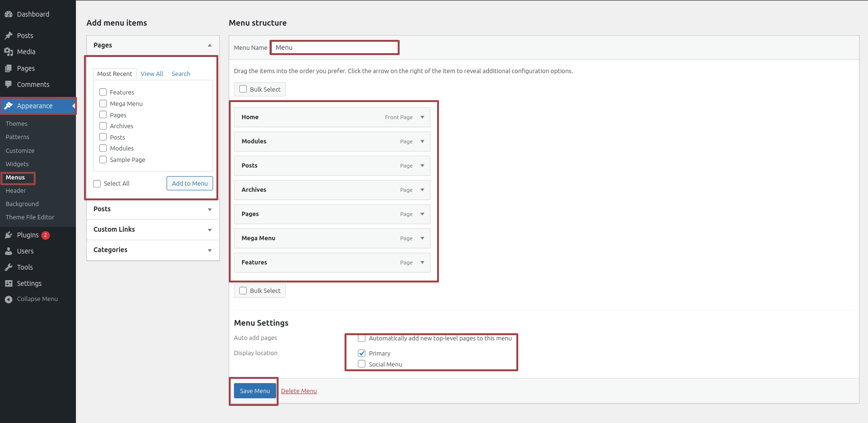Expand the Modules menu item options
Image resolution: width=868 pixels, height=423 pixels.
[422, 141]
